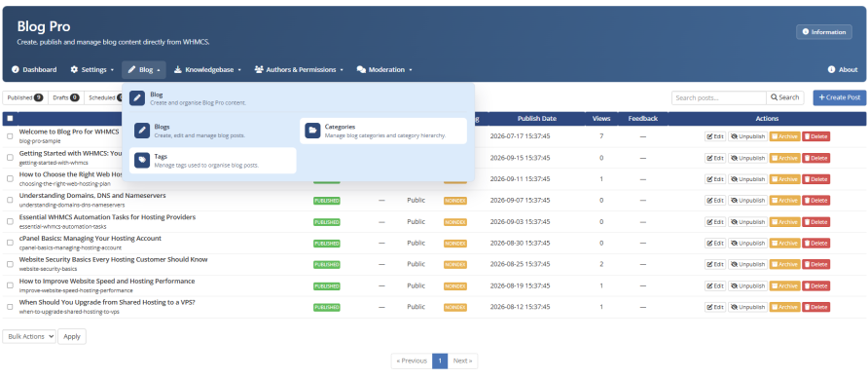
Task: Check the Welcome to Blog Pro row
Action: tap(10, 136)
